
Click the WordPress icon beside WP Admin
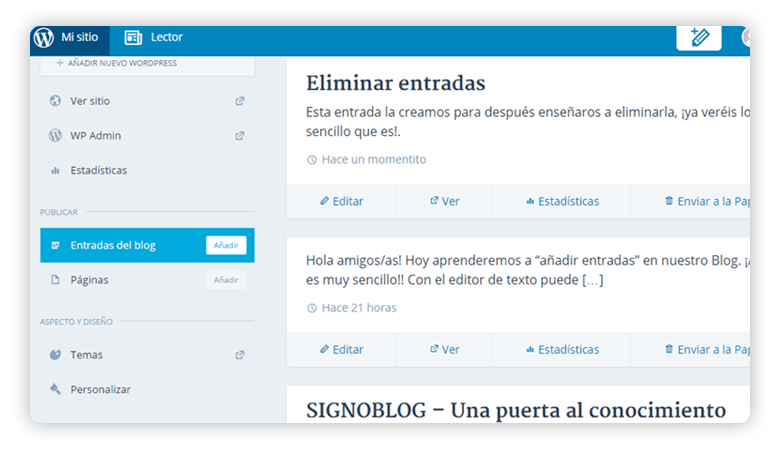tap(55, 135)
